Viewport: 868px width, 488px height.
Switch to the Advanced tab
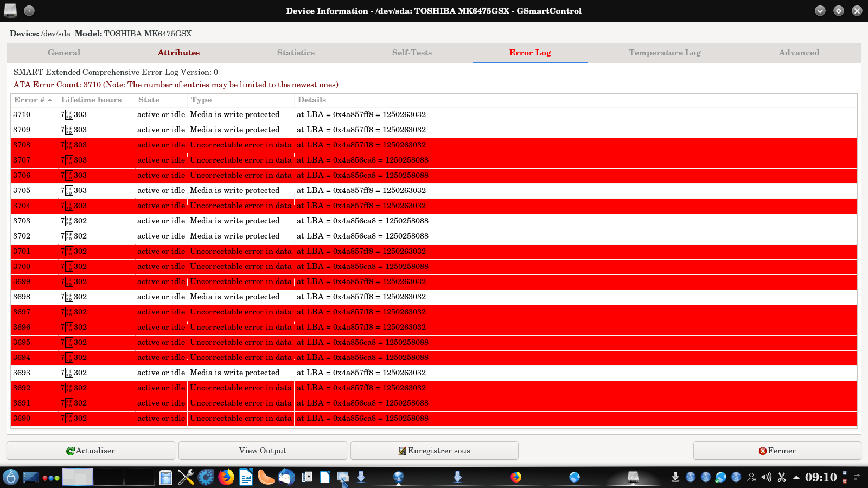(799, 53)
